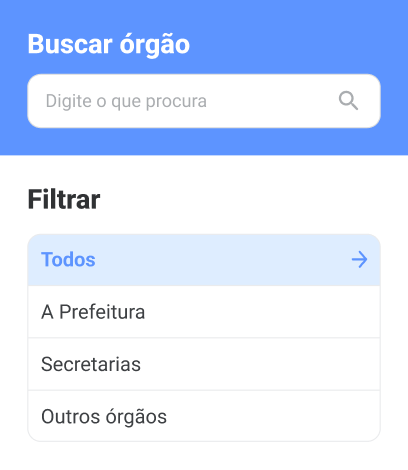This screenshot has width=408, height=470.
Task: Focus the 'Digite o que procura' search field
Action: tap(204, 101)
